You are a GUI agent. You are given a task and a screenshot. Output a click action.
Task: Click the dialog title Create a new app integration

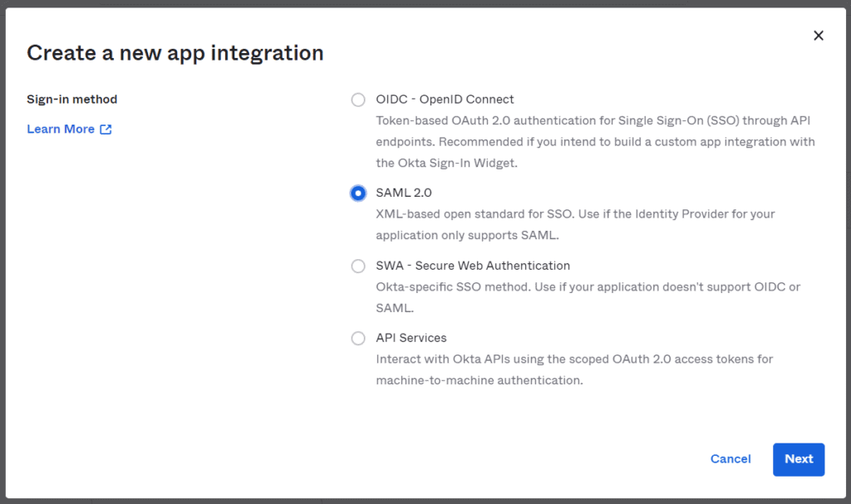[x=175, y=52]
